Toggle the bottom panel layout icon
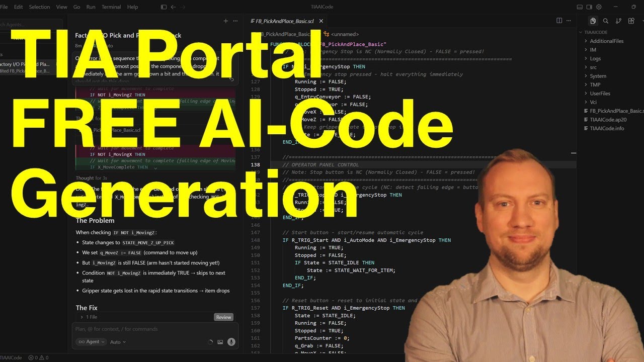The width and height of the screenshot is (644, 362). (580, 7)
